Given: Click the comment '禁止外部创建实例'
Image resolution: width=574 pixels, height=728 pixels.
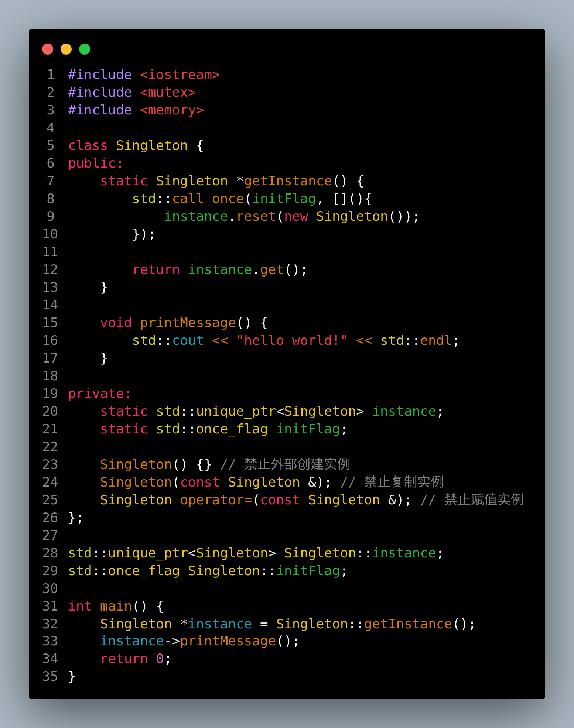Looking at the screenshot, I should tap(297, 464).
